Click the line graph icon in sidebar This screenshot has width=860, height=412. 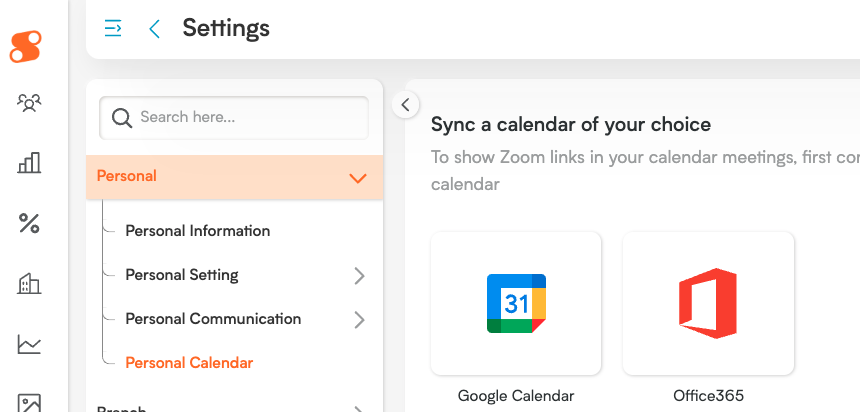(x=29, y=345)
